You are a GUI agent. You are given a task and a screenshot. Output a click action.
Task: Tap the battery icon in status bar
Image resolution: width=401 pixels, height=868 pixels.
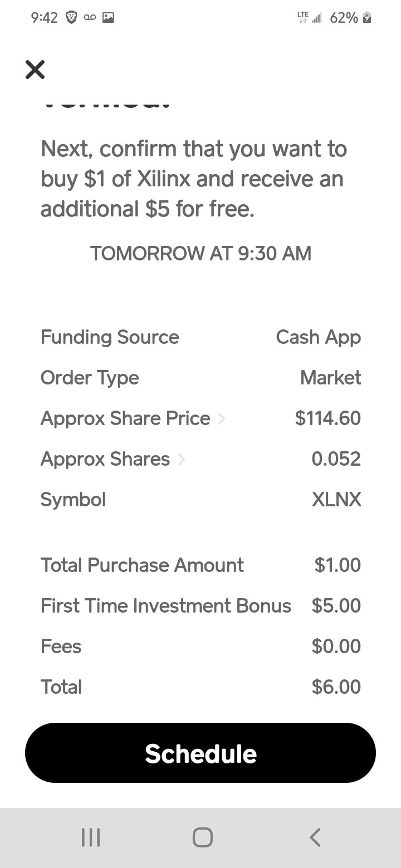366,18
